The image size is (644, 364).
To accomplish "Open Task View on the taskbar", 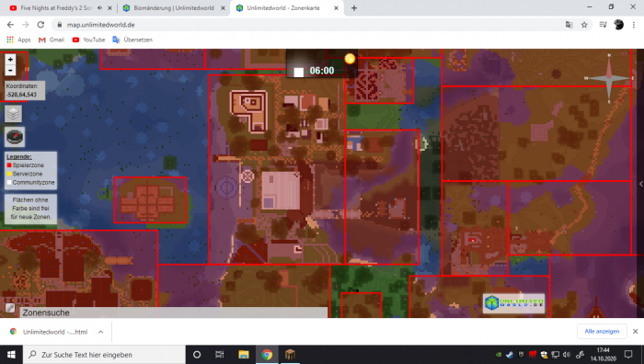I will pyautogui.click(x=220, y=355).
